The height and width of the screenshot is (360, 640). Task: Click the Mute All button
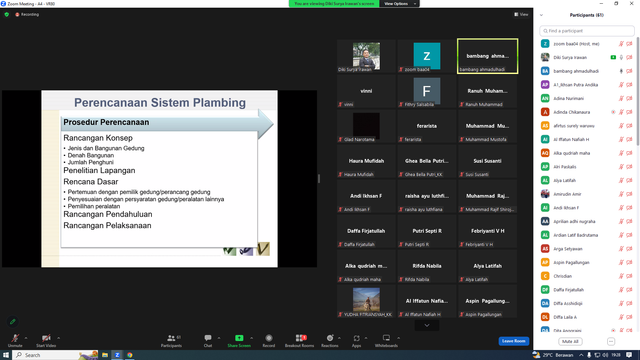coord(570,341)
